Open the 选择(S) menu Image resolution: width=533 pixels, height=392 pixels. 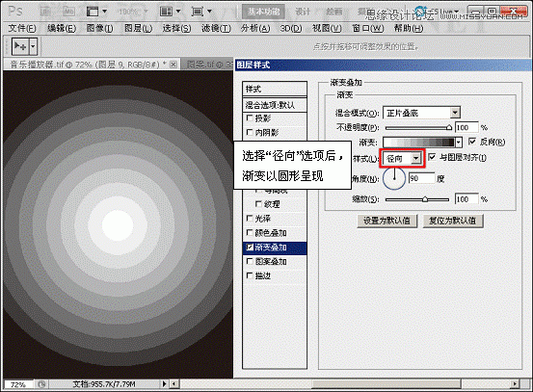[176, 28]
